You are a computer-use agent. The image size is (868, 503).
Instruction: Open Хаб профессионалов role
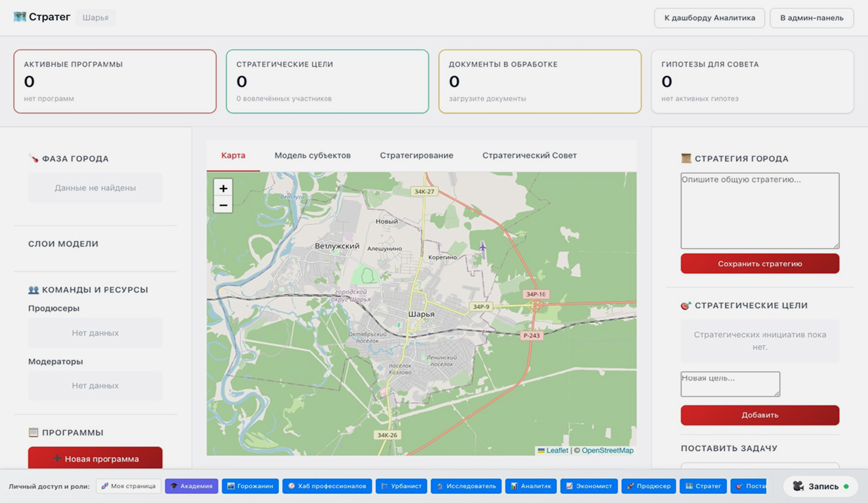click(327, 486)
